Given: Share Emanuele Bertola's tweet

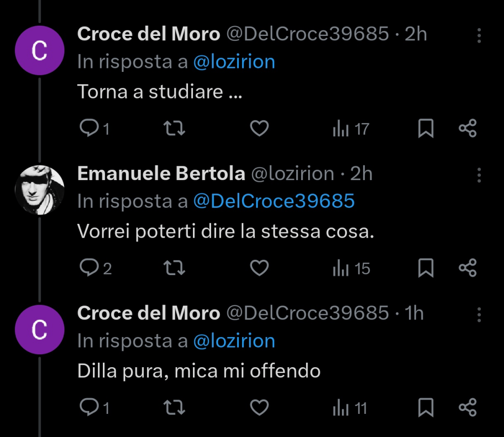Looking at the screenshot, I should click(468, 268).
